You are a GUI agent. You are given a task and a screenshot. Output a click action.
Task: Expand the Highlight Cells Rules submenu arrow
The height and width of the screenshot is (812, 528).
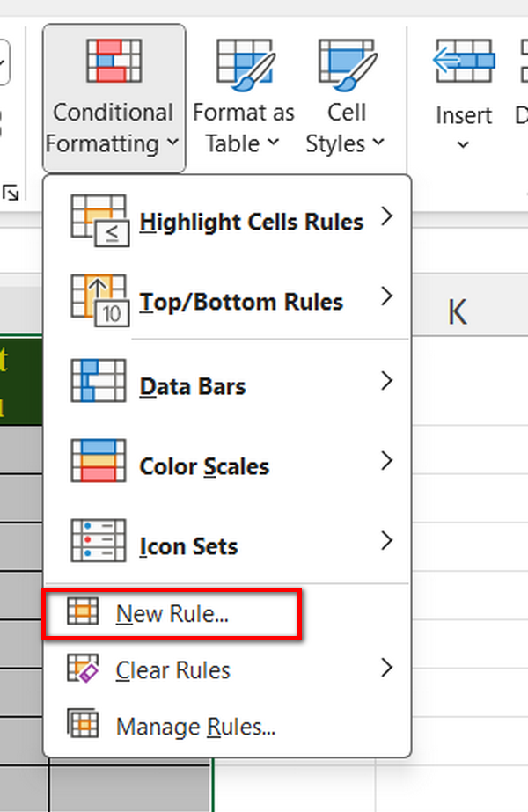tap(385, 219)
